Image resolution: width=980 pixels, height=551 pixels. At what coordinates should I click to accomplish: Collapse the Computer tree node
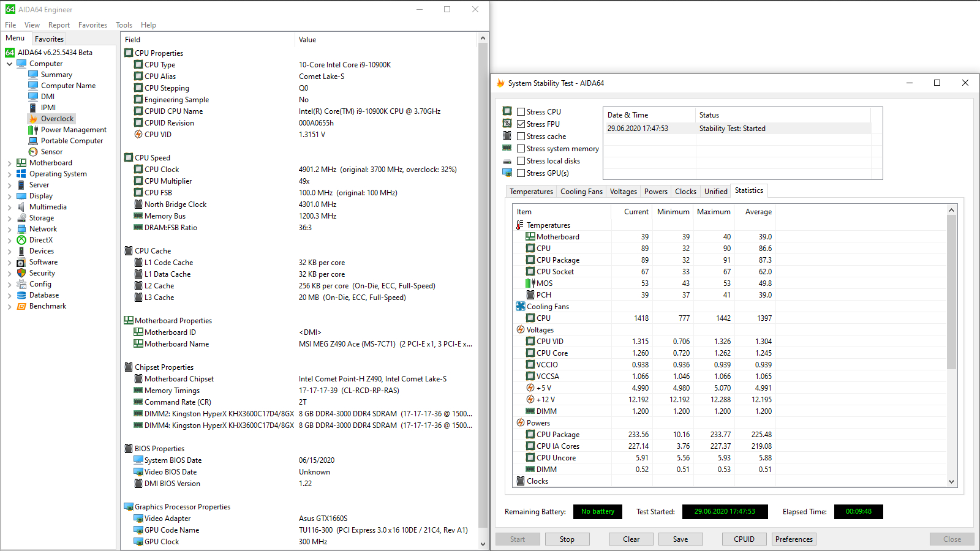[x=10, y=64]
